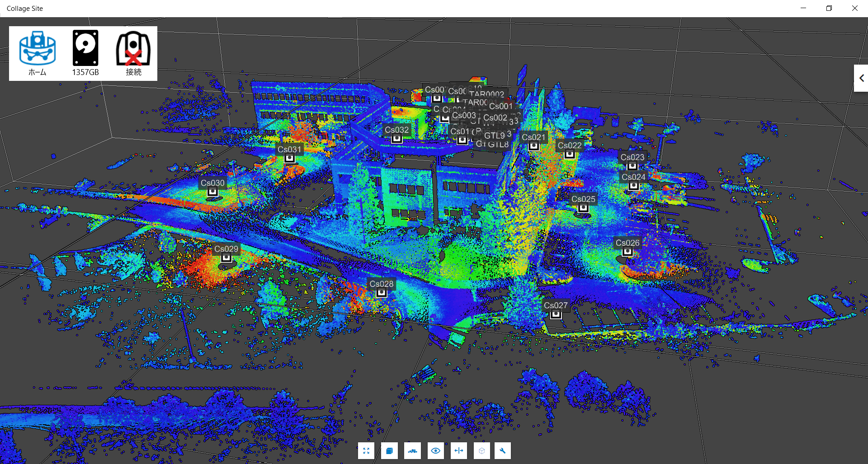Click scan station label Cs028
Screen dimensions: 868x464
pos(382,284)
